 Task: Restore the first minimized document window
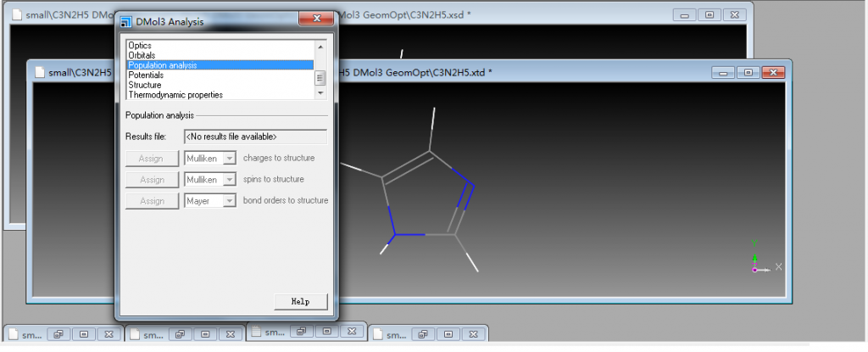tap(58, 334)
